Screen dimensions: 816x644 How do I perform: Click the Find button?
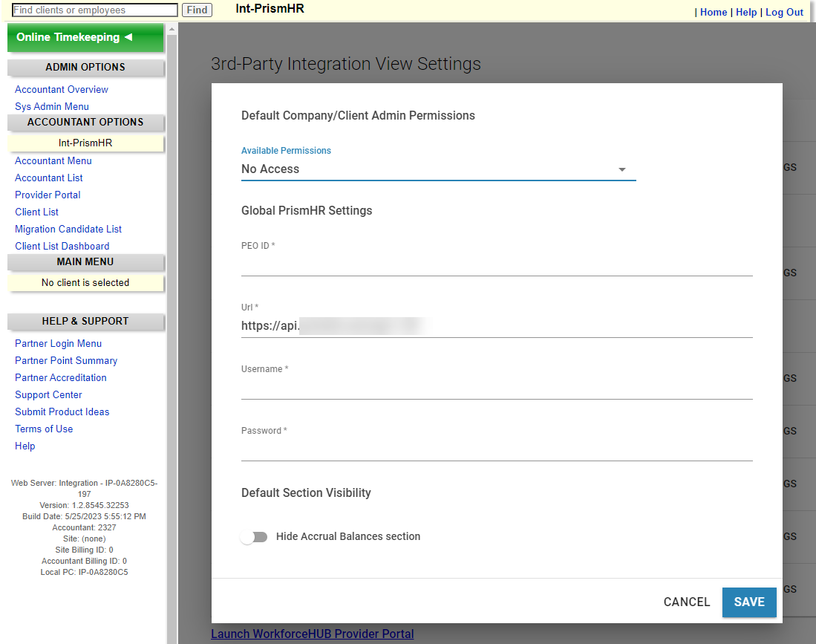click(196, 10)
